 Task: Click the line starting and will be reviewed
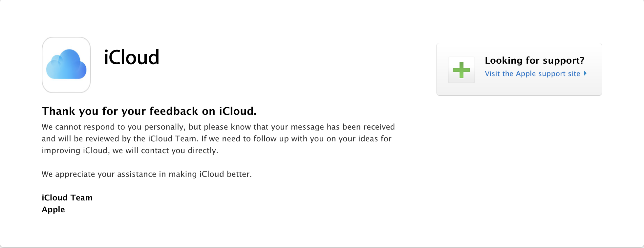[x=217, y=139]
